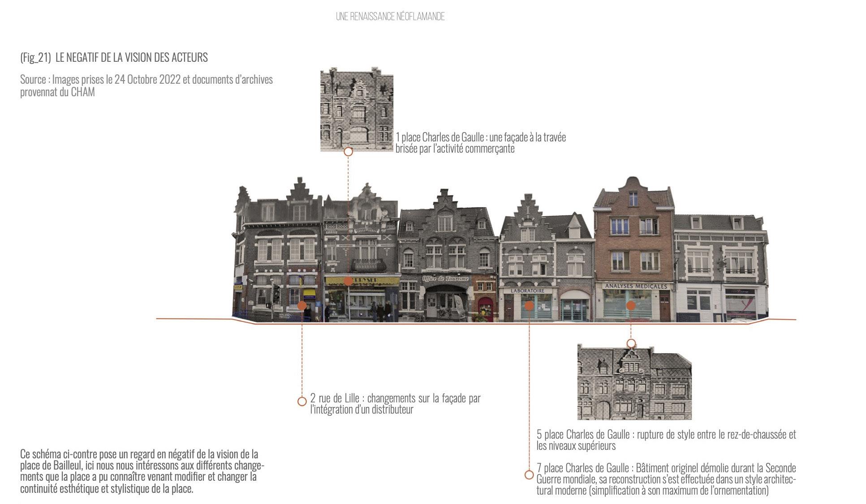Screen dimensions: 866x504
Task: Click the 'ANALYSES MEDICALES' shop sign
Action: pos(636,286)
